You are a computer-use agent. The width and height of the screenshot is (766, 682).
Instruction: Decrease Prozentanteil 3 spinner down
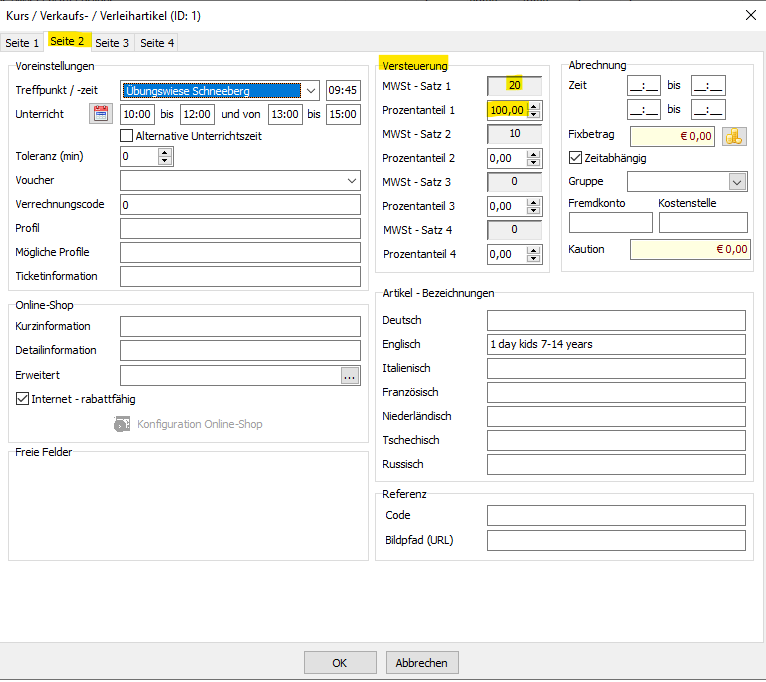534,211
